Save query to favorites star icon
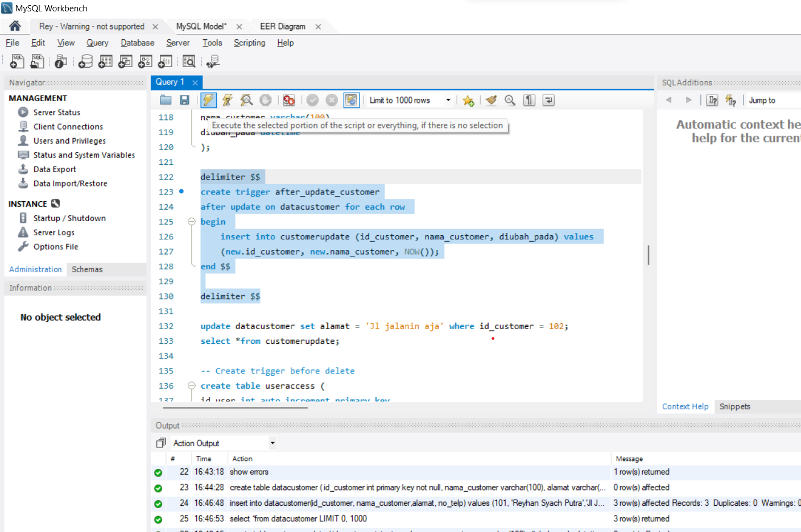This screenshot has width=801, height=532. point(468,101)
